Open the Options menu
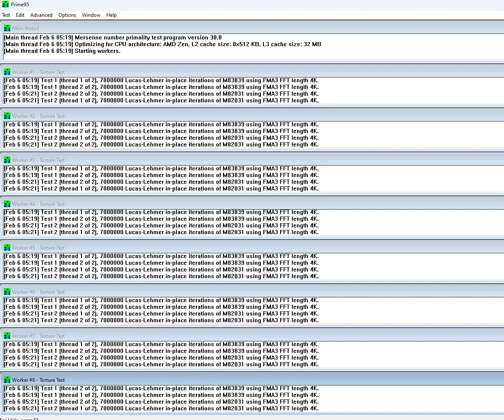This screenshot has height=420, width=504. pyautogui.click(x=67, y=15)
